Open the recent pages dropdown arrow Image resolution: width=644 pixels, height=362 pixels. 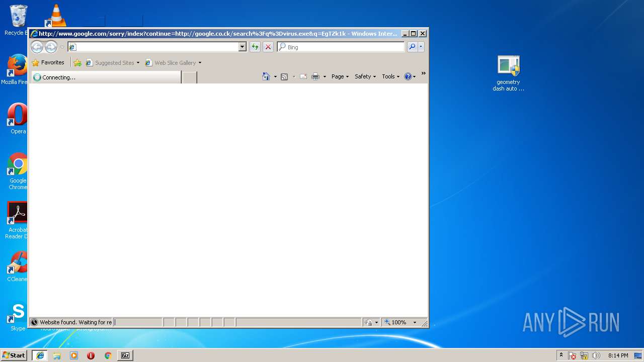(x=62, y=47)
